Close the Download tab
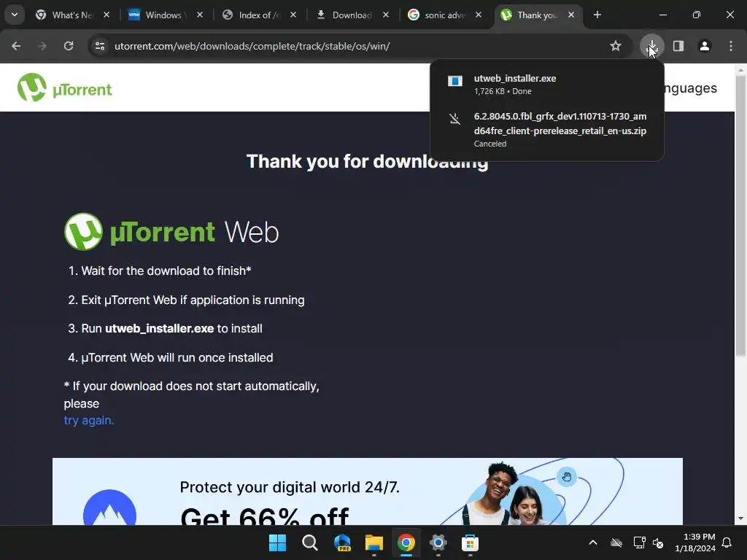This screenshot has width=747, height=560. pyautogui.click(x=386, y=15)
